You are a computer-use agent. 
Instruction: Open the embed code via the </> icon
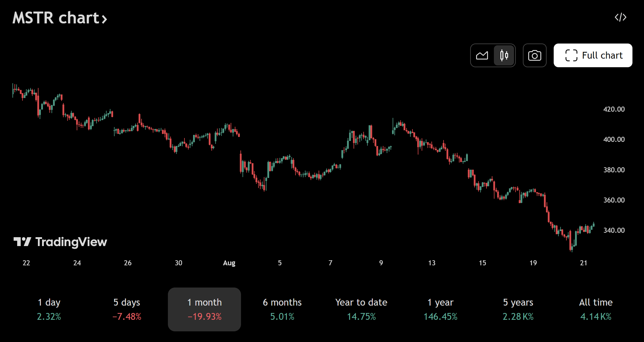point(620,17)
